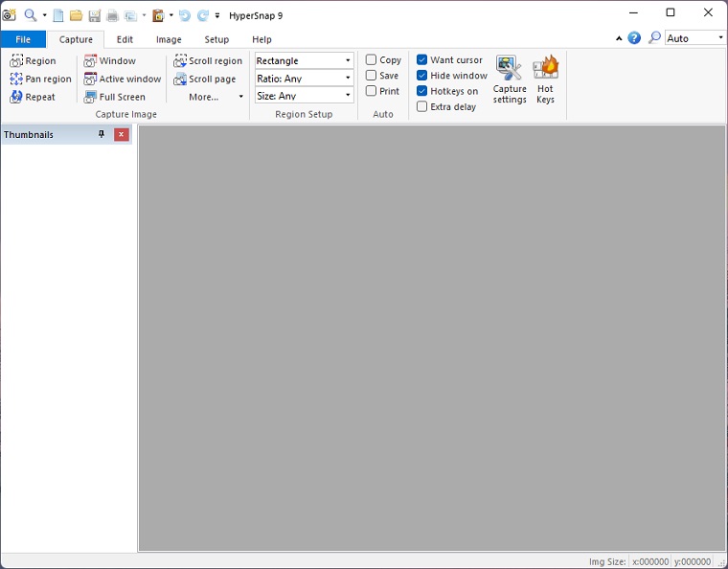This screenshot has width=728, height=569.
Task: Start a Region capture
Action: [x=33, y=60]
